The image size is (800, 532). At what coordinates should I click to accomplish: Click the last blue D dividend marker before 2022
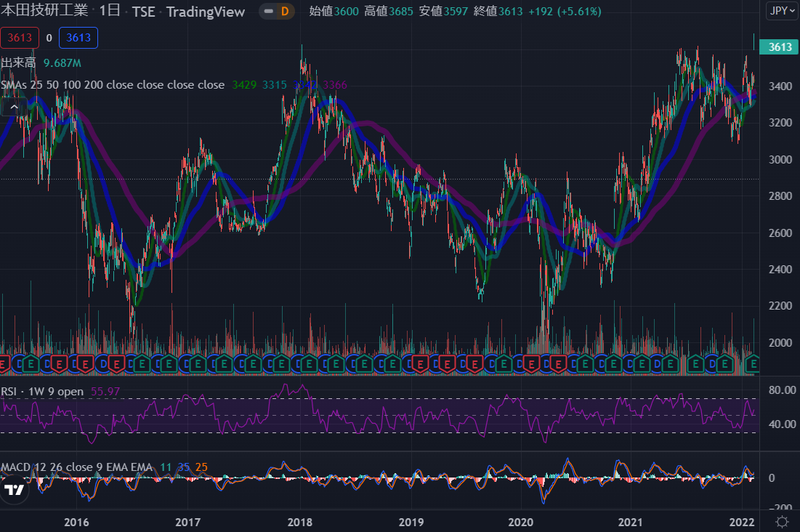(x=713, y=365)
